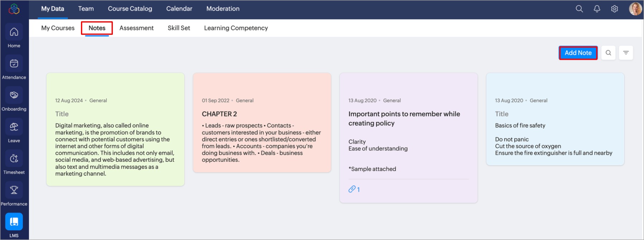Select the Skill Set sub-tab
Screen dimensions: 644x240
pos(179,28)
